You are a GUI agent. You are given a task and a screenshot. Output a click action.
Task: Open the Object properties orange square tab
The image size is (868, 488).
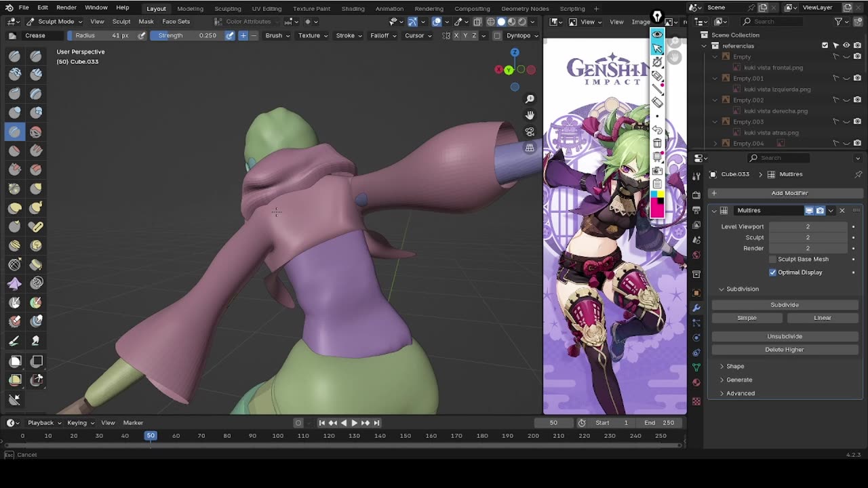(696, 293)
